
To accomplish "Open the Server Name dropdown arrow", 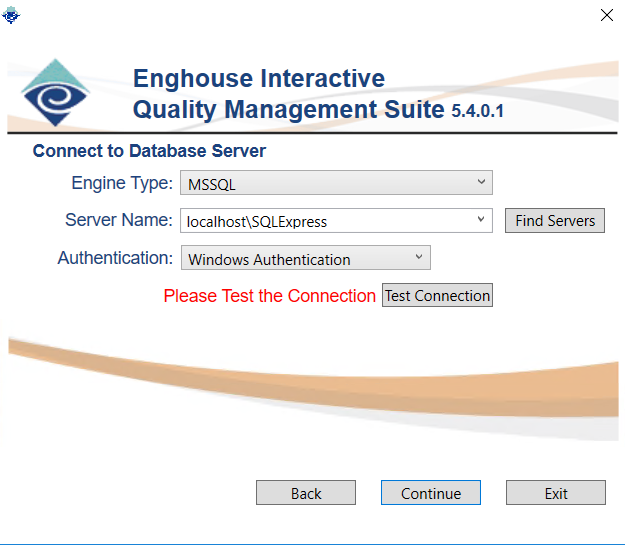I will [480, 220].
